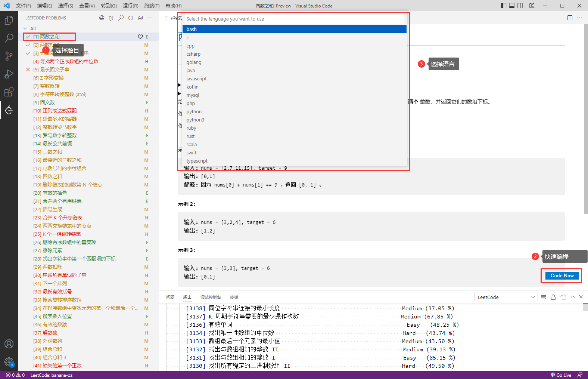Image resolution: width=588 pixels, height=379 pixels.
Task: Open problem [33] 搜索旋转排序数组
Action: point(88,300)
